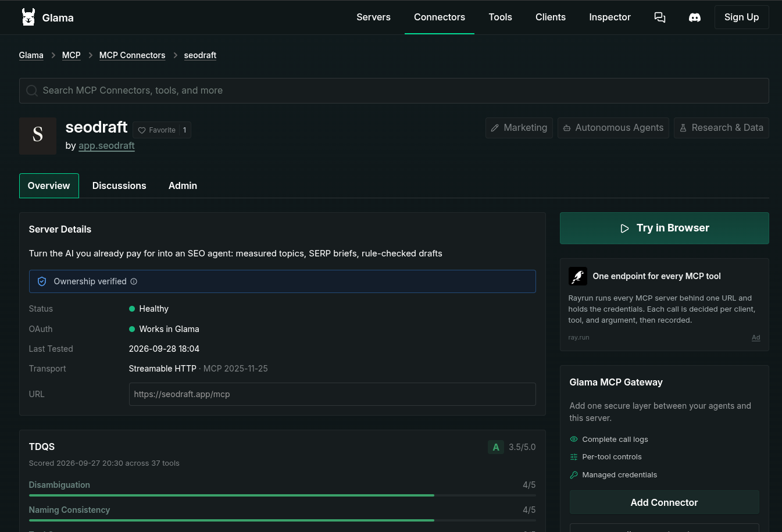Open the Discord icon in header

click(695, 17)
